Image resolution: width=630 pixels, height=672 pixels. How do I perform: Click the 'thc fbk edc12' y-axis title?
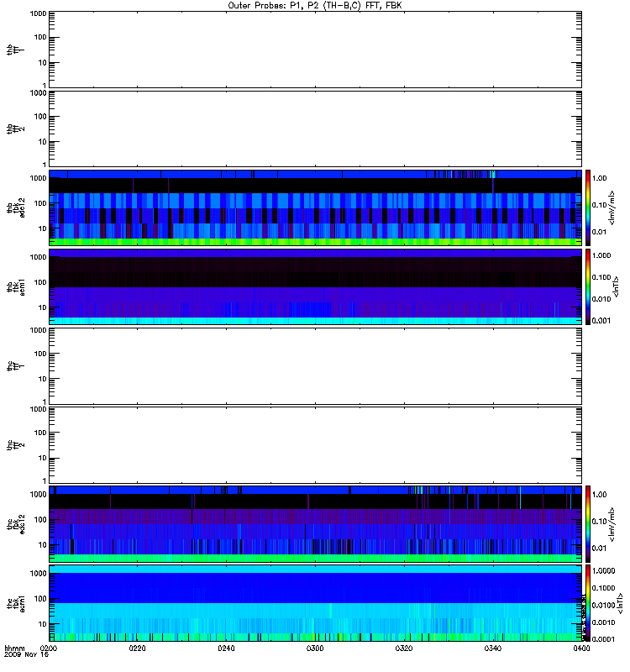tap(15, 523)
